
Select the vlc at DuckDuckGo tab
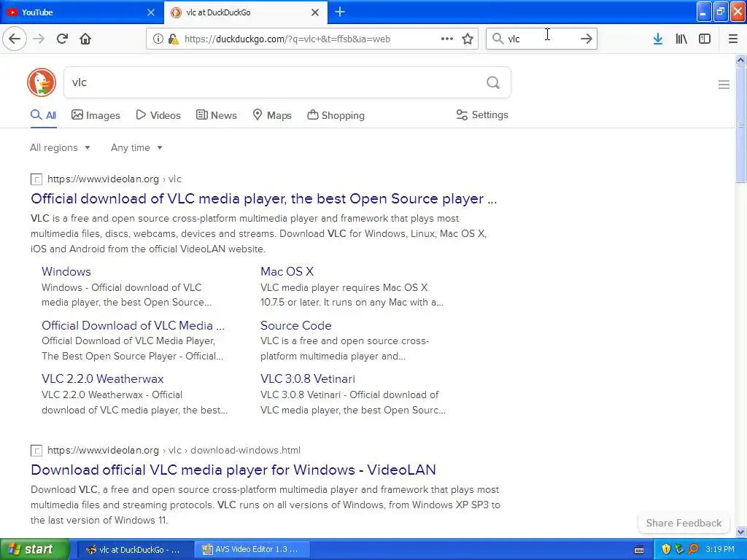pyautogui.click(x=246, y=12)
